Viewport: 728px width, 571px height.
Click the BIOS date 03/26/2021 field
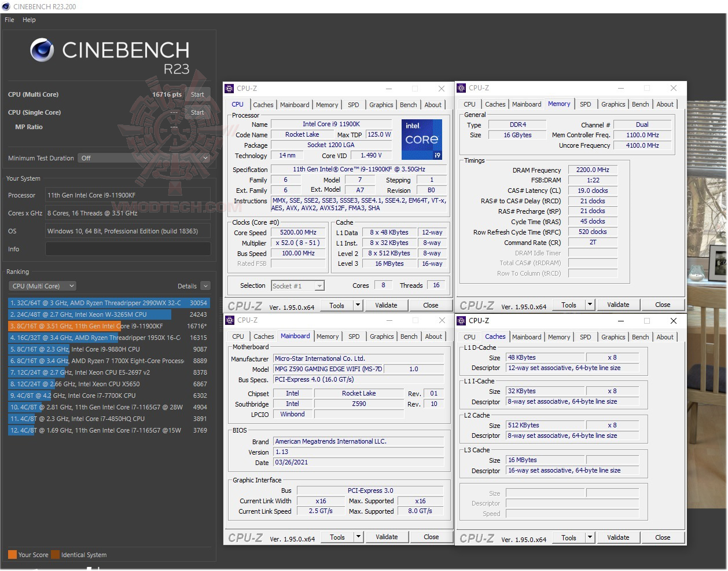coord(359,462)
